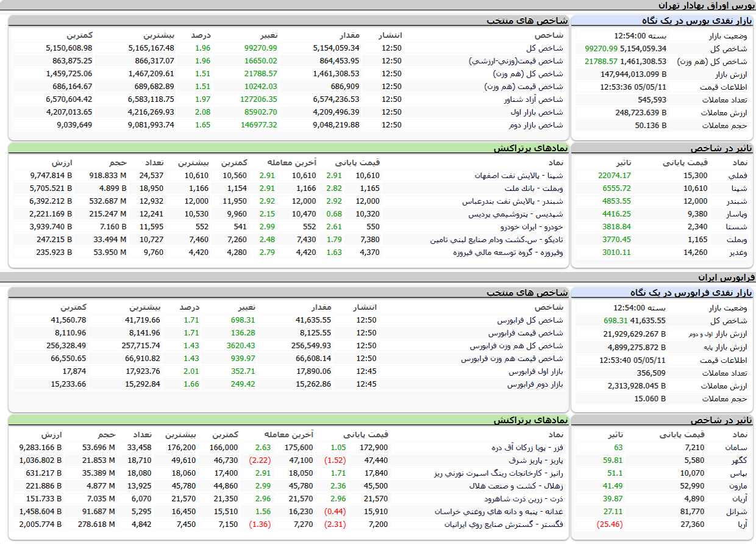Open Farabourse symbol 'فزر - پویا زرکان آق دره'

pyautogui.click(x=527, y=448)
